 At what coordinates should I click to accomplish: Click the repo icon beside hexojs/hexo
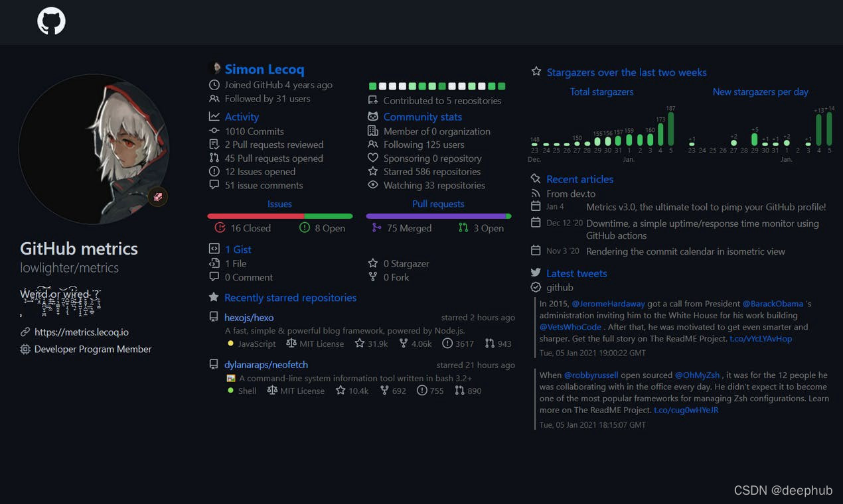(x=214, y=317)
